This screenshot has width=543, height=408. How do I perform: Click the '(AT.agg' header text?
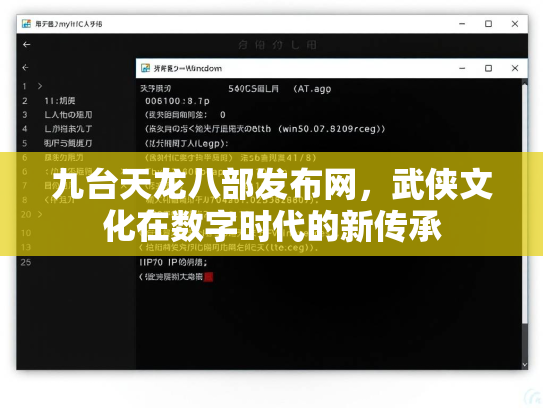(x=312, y=89)
